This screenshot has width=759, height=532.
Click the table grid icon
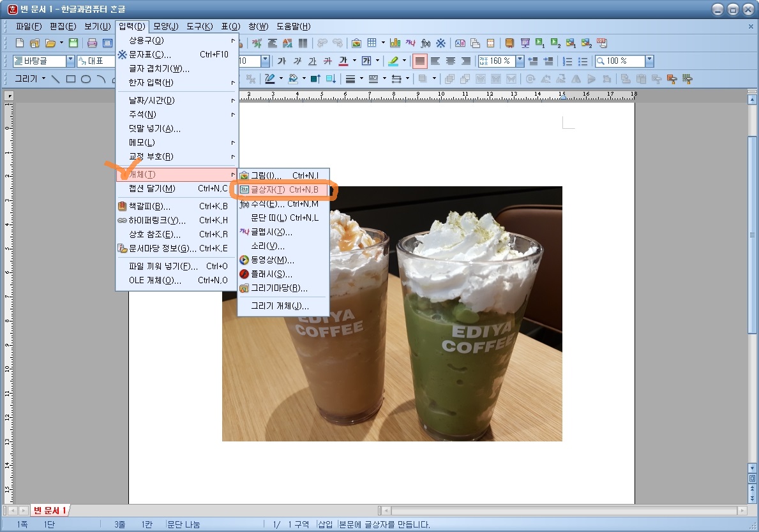click(372, 43)
